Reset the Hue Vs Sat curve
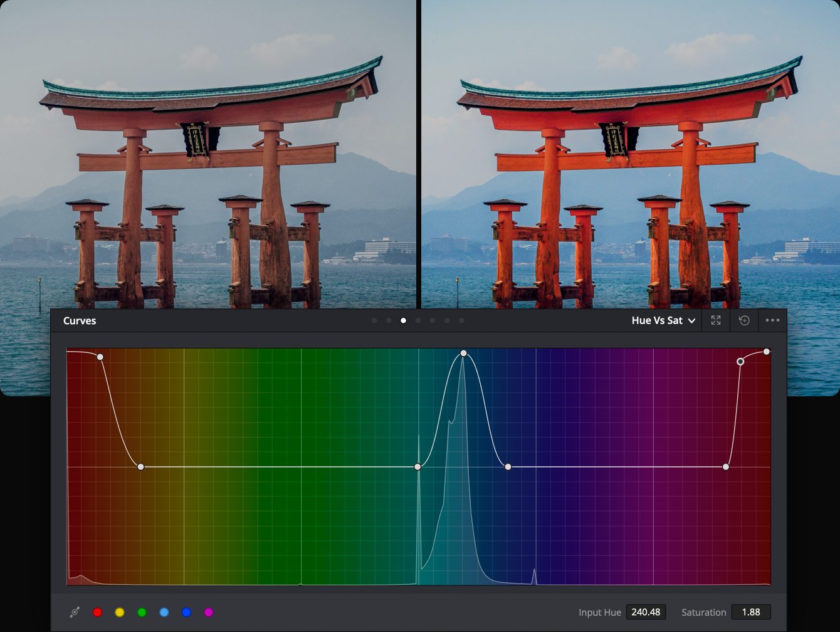Image resolution: width=840 pixels, height=632 pixels. [x=745, y=320]
